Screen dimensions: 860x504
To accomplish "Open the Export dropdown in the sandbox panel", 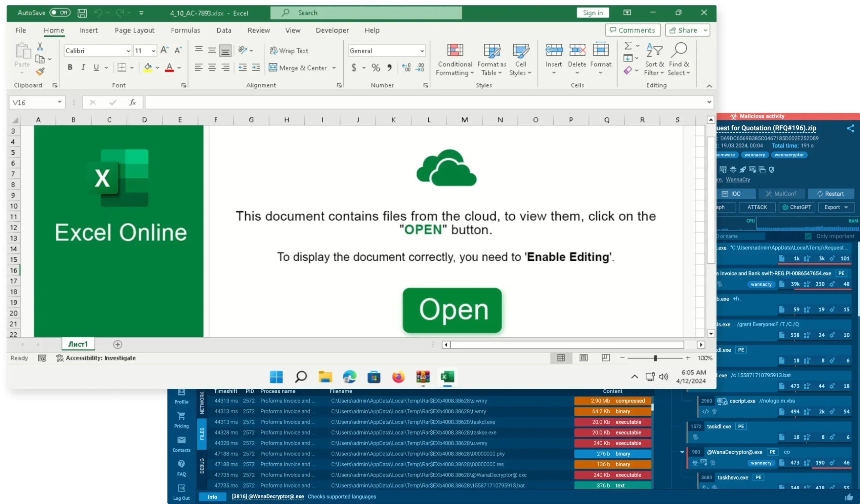I will pos(835,207).
